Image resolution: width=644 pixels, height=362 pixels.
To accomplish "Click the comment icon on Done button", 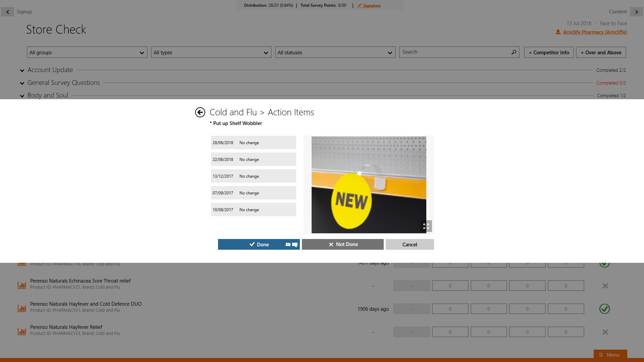I will coord(295,245).
